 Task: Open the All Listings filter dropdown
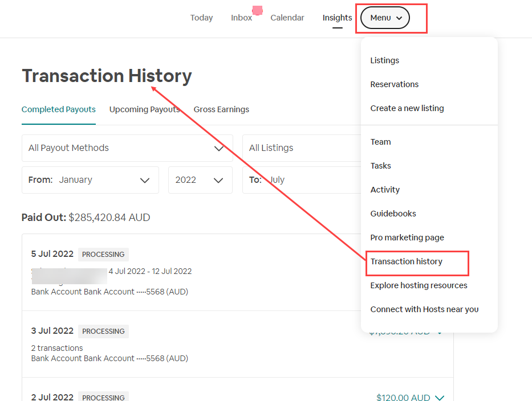pos(301,148)
